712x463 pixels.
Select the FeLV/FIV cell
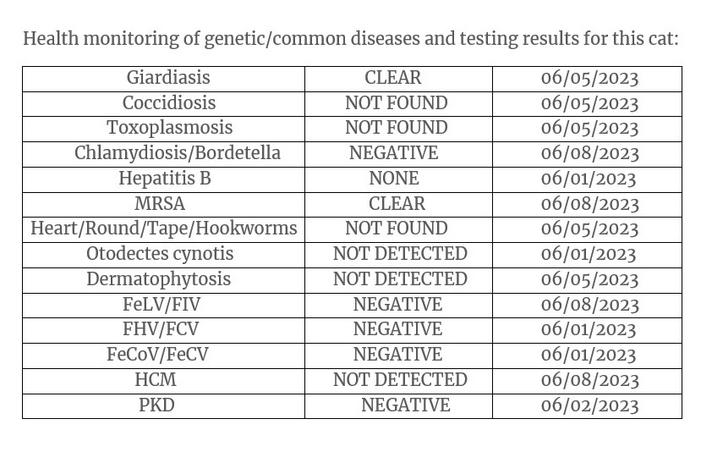[161, 304]
